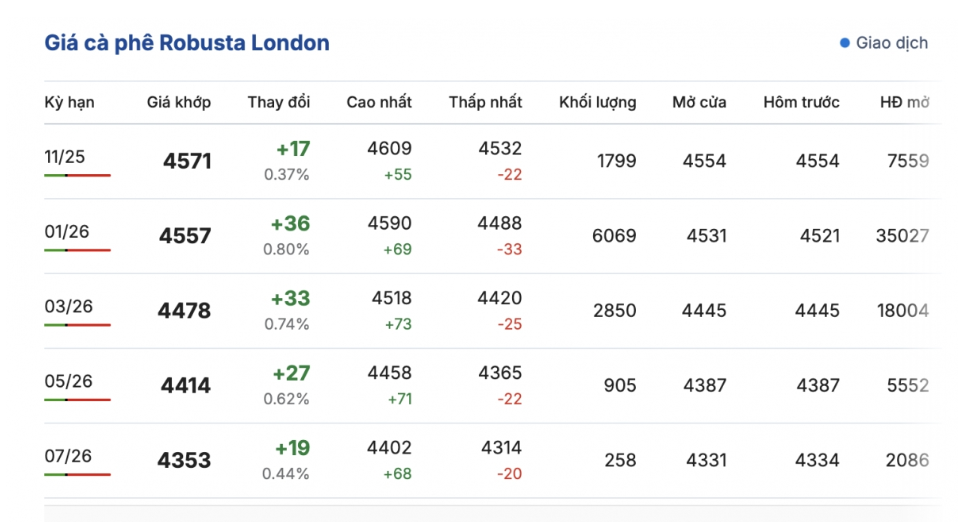Click the range bar under 05/26

click(77, 400)
